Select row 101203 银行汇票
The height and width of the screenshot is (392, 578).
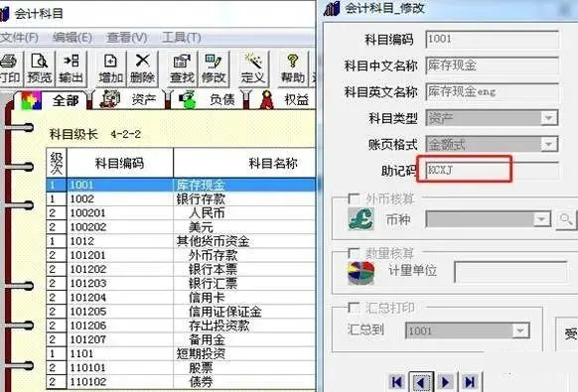click(x=181, y=283)
